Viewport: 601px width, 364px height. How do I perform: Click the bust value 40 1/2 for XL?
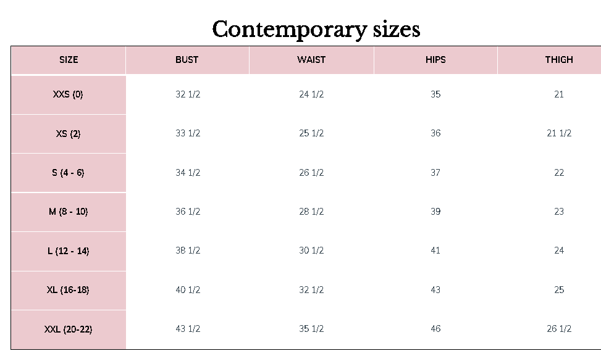pos(188,290)
